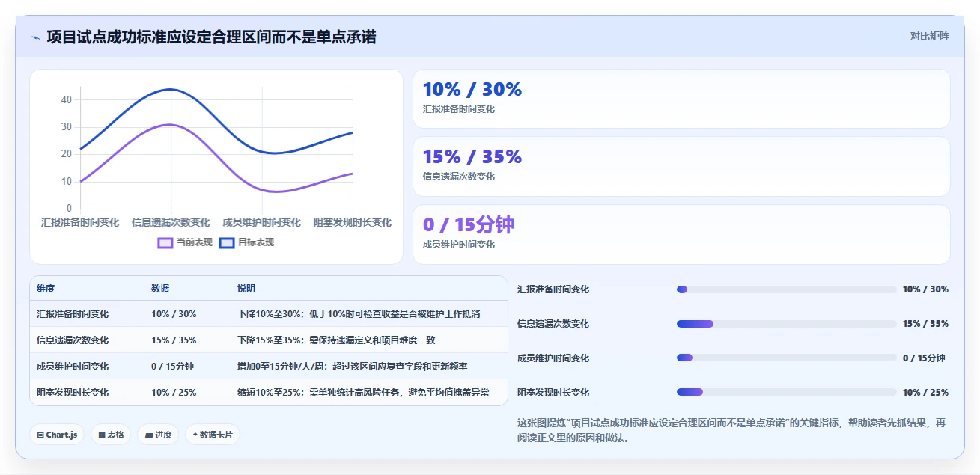This screenshot has height=475, width=980.
Task: Click chart x-axis label 汇报准备时间变化
Action: [80, 222]
